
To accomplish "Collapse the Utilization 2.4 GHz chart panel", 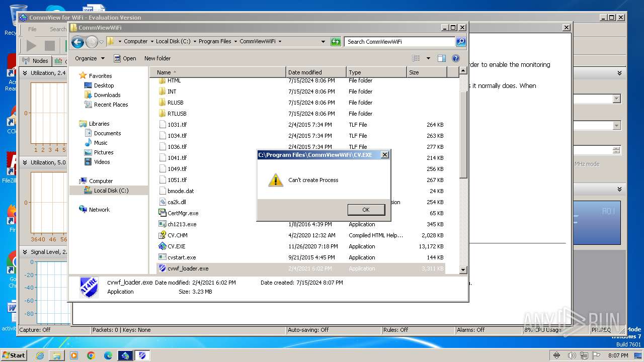I will (25, 73).
